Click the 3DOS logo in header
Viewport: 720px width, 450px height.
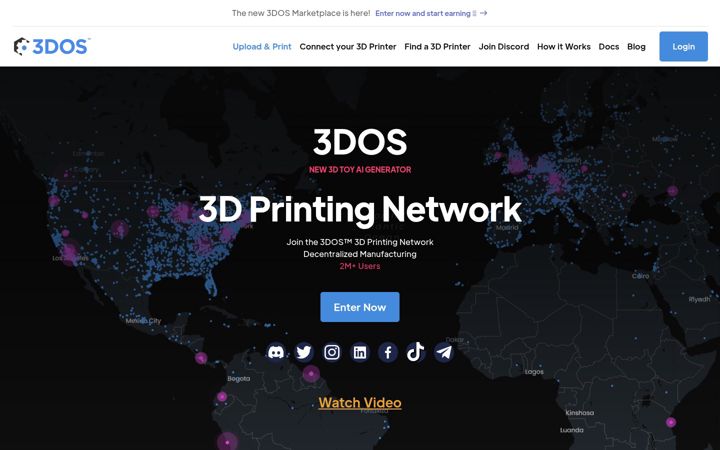click(x=51, y=46)
